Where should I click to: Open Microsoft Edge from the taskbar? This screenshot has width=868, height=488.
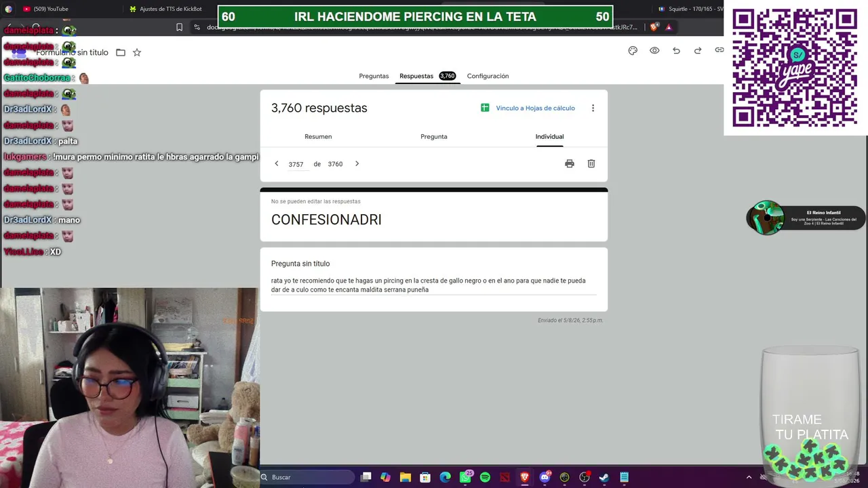(446, 477)
